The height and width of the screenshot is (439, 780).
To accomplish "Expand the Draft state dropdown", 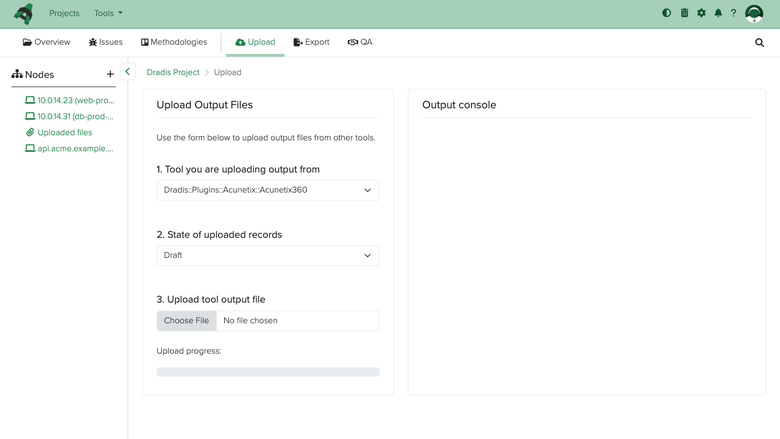I will (x=268, y=255).
